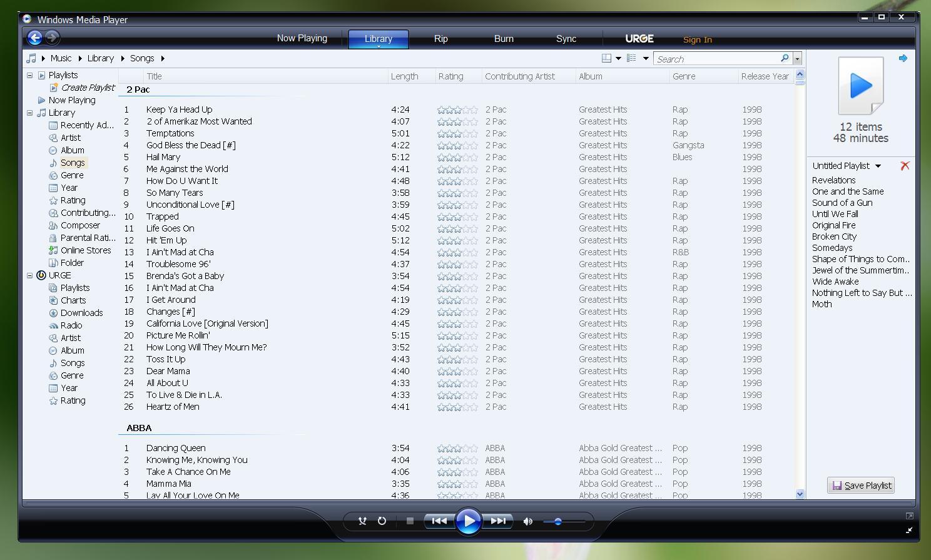This screenshot has height=560, width=931.
Task: Select the song "Dear Mama"
Action: click(168, 371)
